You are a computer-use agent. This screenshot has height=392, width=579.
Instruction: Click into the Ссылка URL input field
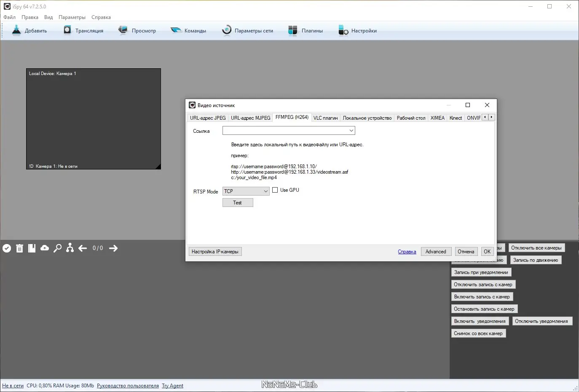point(285,131)
